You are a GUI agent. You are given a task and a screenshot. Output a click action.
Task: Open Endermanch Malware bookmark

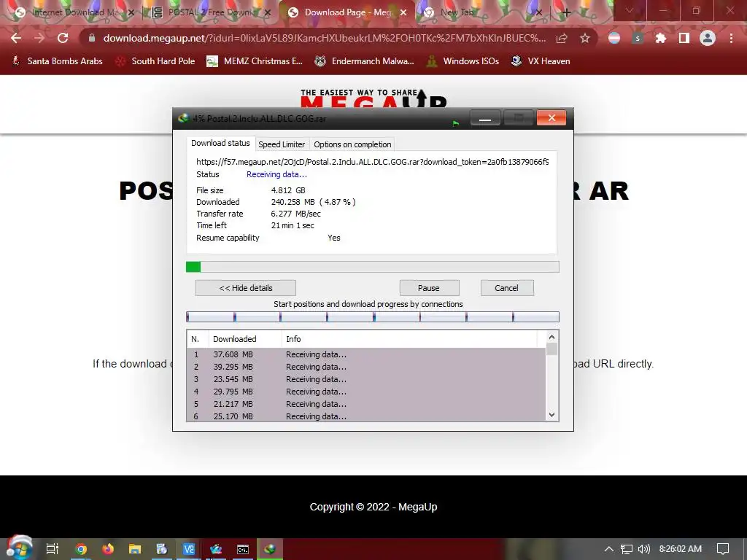(x=365, y=61)
